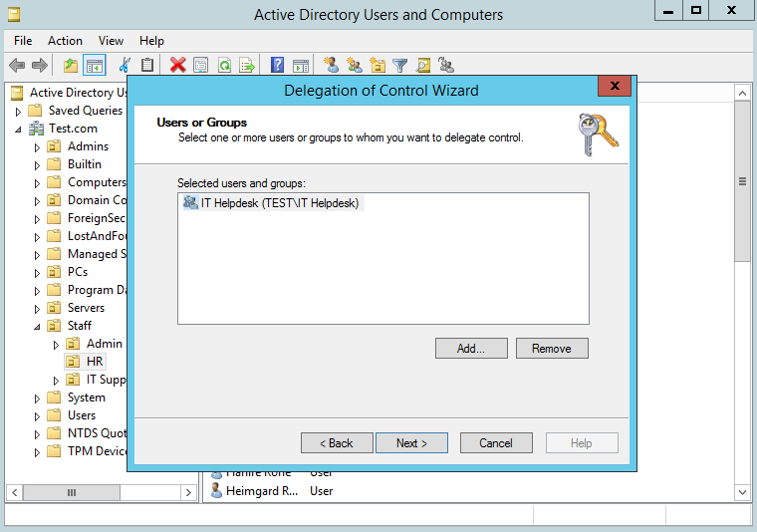Viewport: 757px width, 532px height.
Task: Toggle the console tree pane icon
Action: coord(95,65)
